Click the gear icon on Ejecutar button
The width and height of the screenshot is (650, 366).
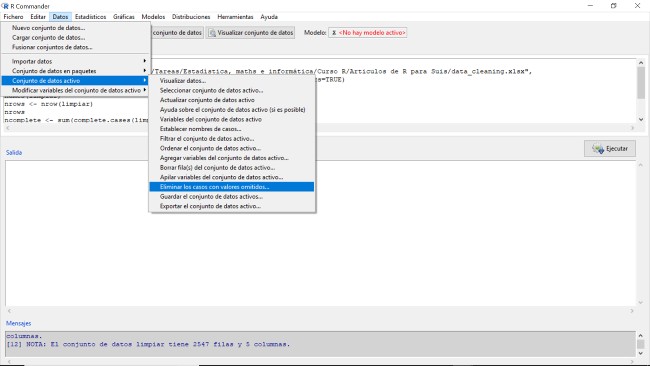(x=598, y=148)
